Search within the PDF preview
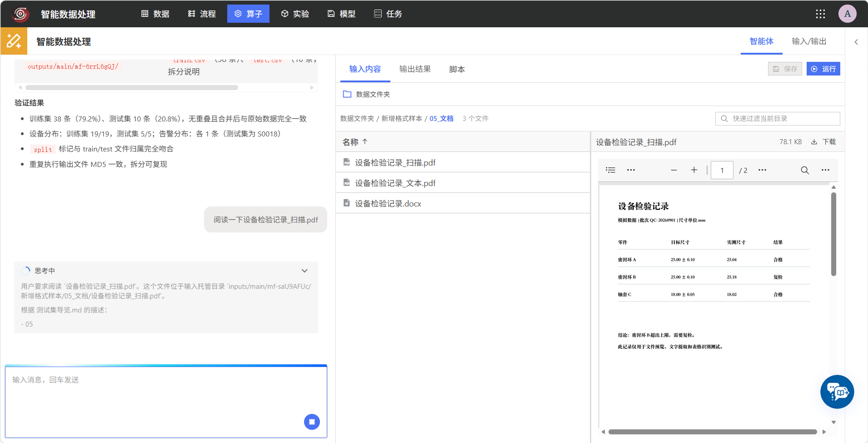Viewport: 868px width, 443px height. click(804, 170)
